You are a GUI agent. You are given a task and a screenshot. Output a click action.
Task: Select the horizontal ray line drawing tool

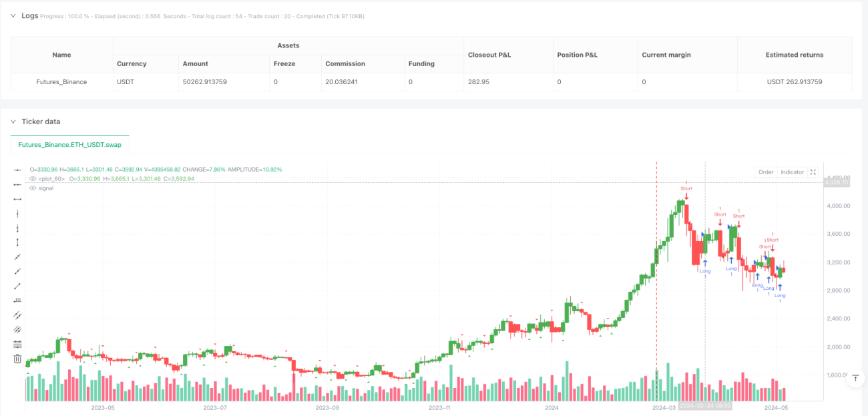18,184
